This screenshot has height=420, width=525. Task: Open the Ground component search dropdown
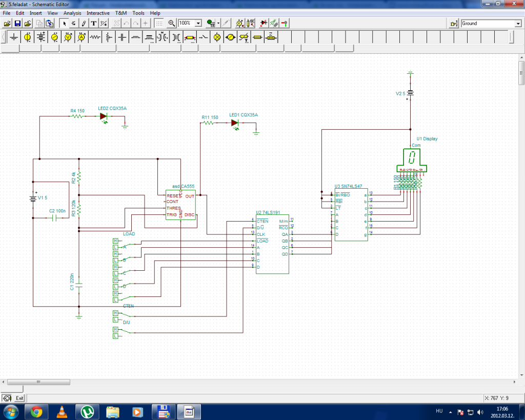pyautogui.click(x=518, y=24)
